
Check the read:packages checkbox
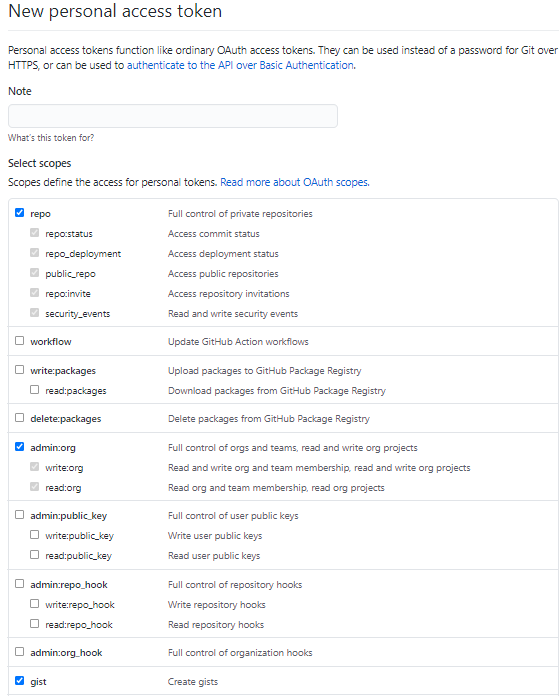[x=35, y=390]
